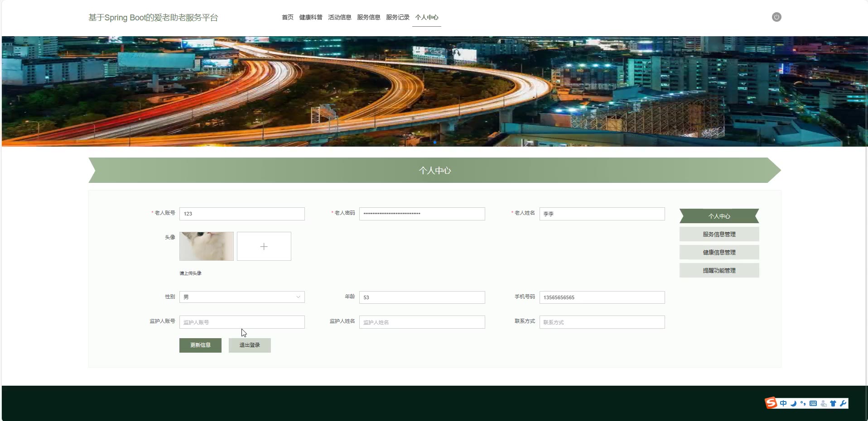Click the 更新信息 button

(x=200, y=345)
